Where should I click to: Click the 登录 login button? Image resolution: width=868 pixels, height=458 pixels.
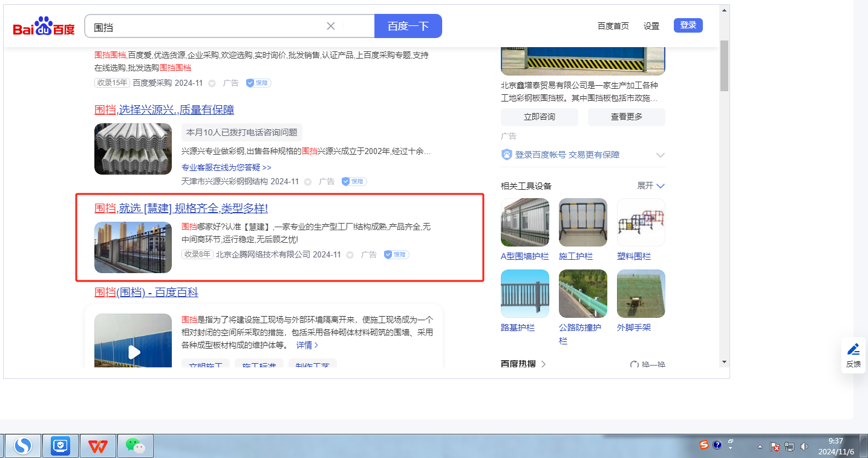click(x=688, y=25)
